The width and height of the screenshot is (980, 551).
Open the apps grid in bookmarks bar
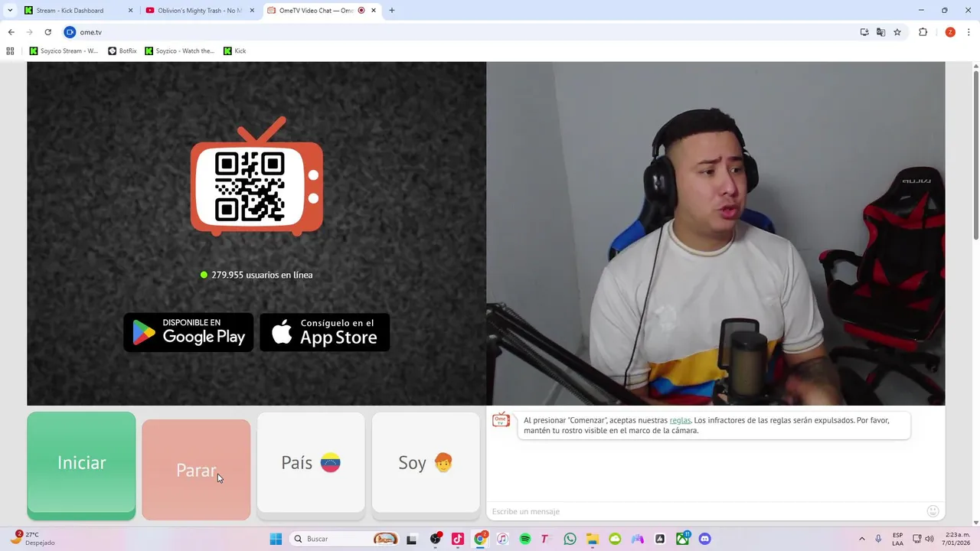click(10, 51)
